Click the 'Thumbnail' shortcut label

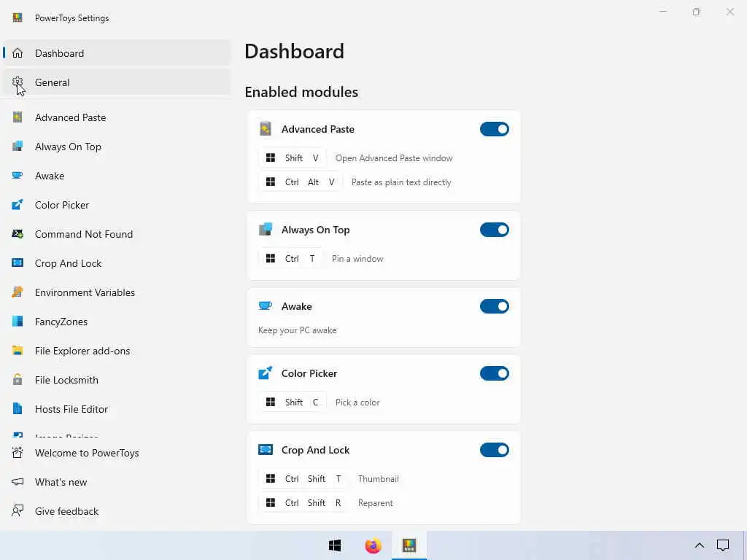(379, 479)
